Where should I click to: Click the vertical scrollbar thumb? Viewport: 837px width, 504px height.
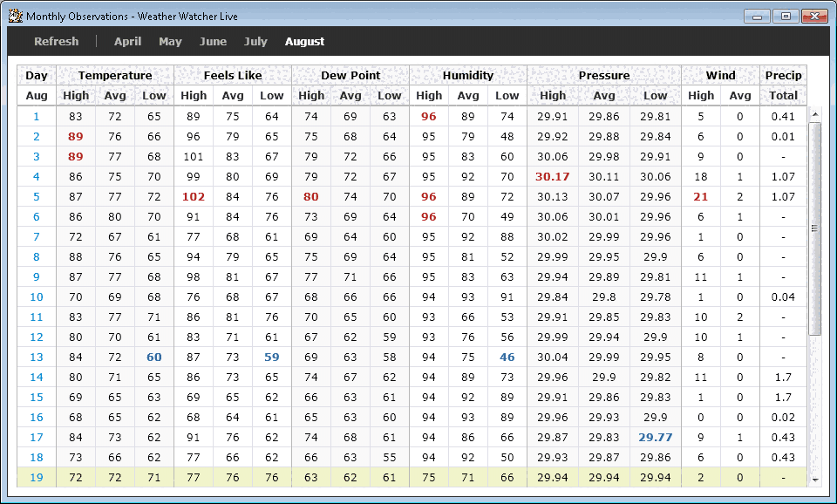pos(815,228)
